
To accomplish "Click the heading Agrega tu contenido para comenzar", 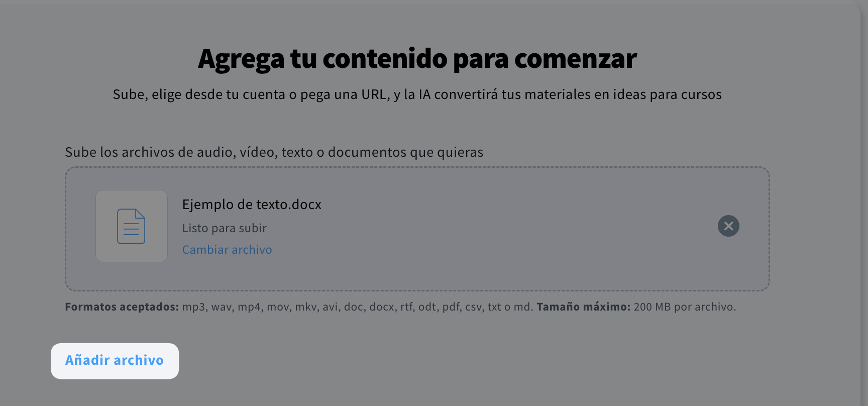I will 417,59.
